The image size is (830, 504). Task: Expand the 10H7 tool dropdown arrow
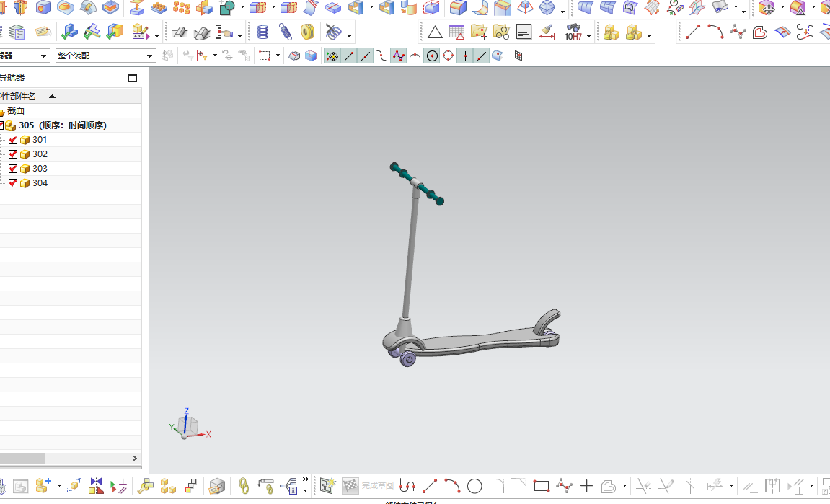pyautogui.click(x=588, y=36)
